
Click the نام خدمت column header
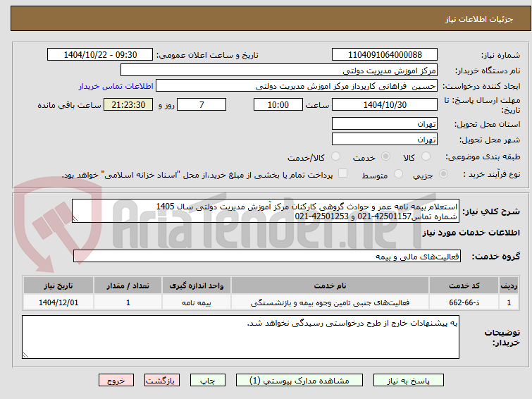330,286
